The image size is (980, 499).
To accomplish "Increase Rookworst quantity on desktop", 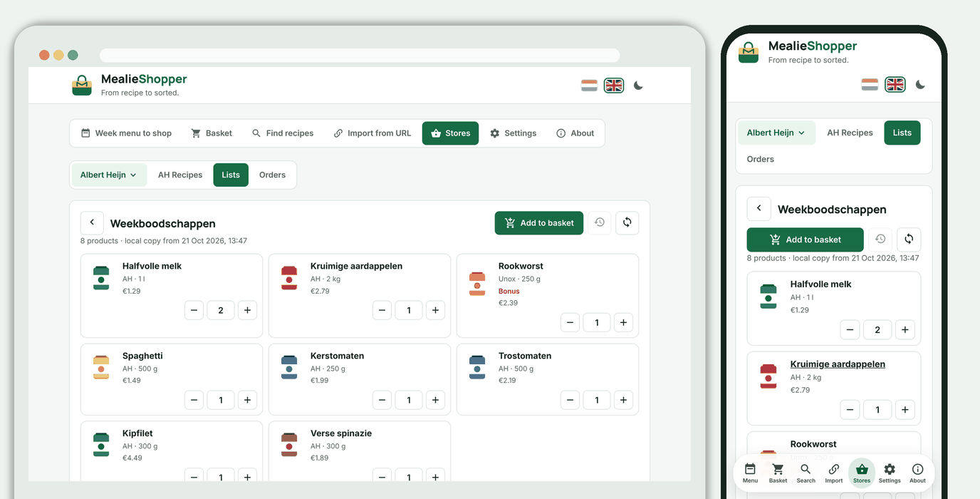I will point(623,322).
